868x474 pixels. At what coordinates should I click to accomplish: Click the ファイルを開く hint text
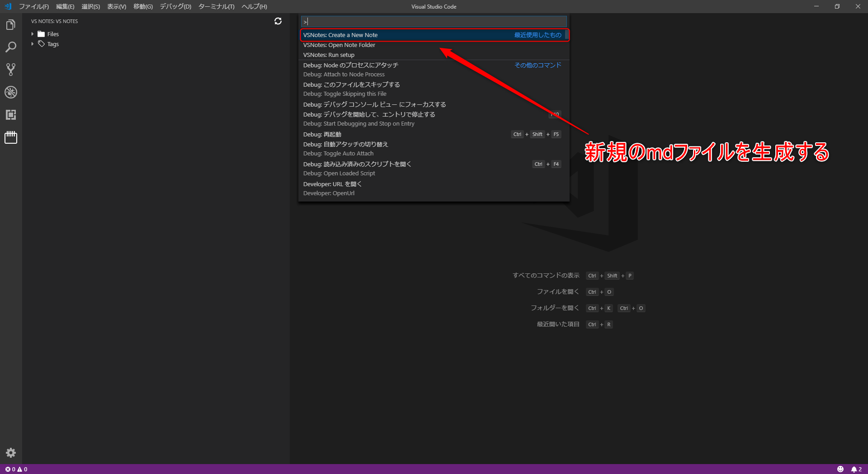558,291
